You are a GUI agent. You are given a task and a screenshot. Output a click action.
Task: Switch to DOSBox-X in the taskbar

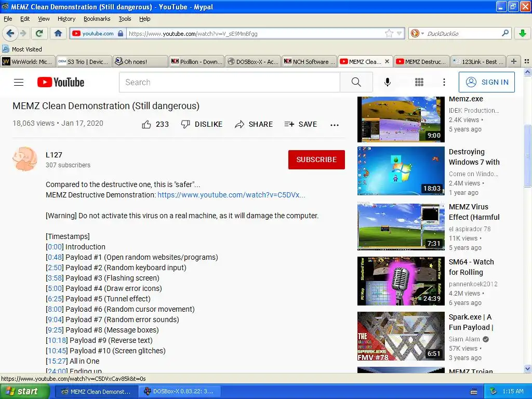click(180, 392)
